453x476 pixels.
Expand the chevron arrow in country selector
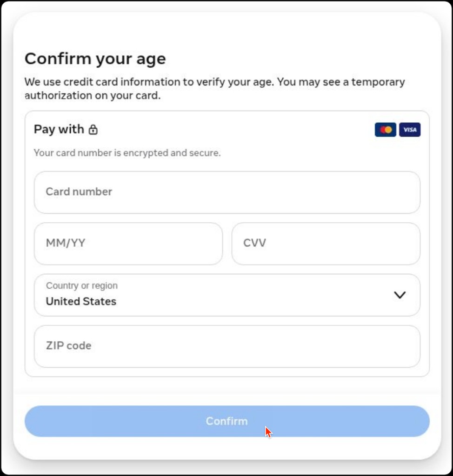click(400, 295)
